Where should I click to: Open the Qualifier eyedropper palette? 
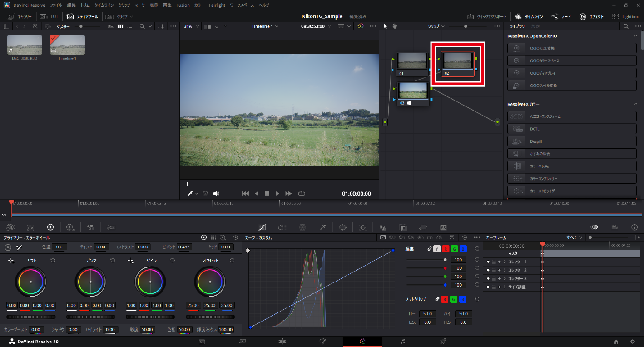click(323, 227)
